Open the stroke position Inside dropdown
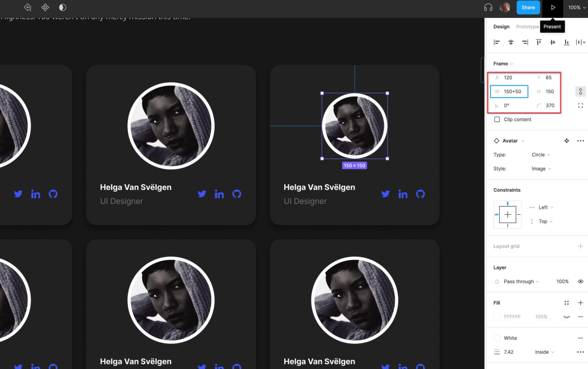This screenshot has width=588, height=369. pos(544,352)
